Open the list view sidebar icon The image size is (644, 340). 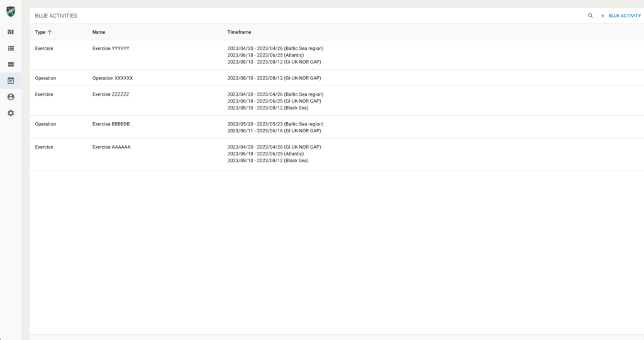[11, 48]
